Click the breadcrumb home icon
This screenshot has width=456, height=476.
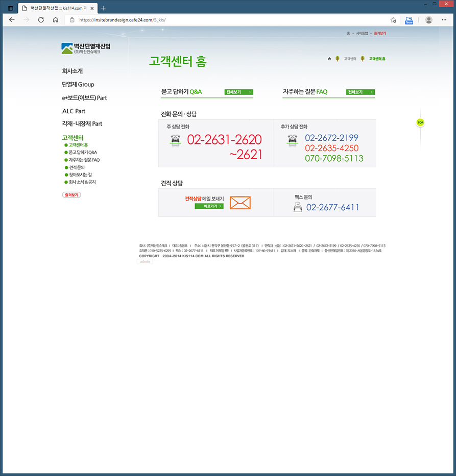click(x=330, y=59)
